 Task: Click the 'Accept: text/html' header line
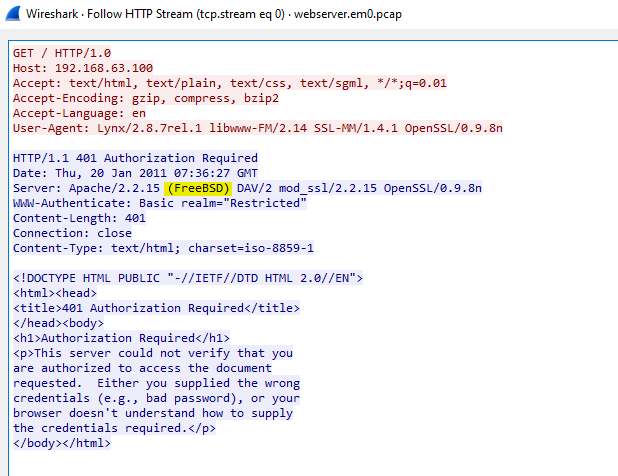230,83
